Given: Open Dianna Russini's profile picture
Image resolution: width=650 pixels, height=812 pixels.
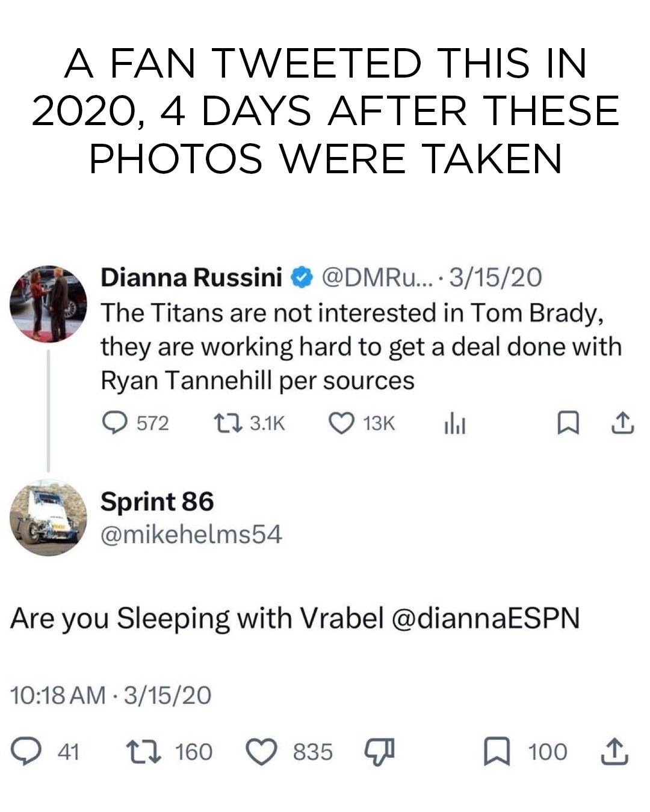Looking at the screenshot, I should (49, 303).
